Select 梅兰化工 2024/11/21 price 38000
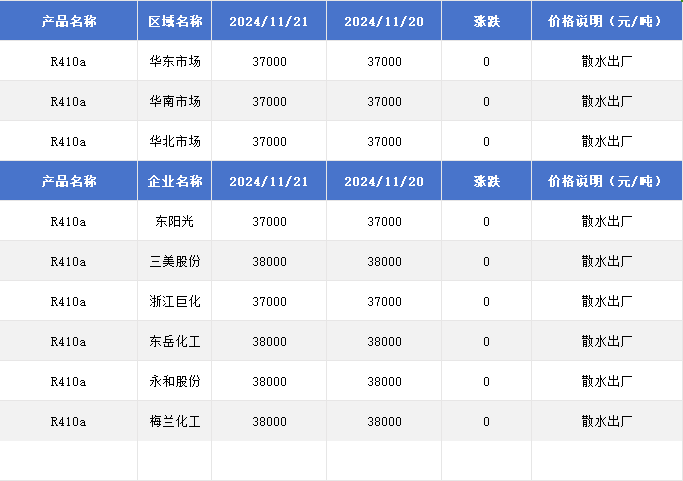The image size is (683, 481). 269,422
